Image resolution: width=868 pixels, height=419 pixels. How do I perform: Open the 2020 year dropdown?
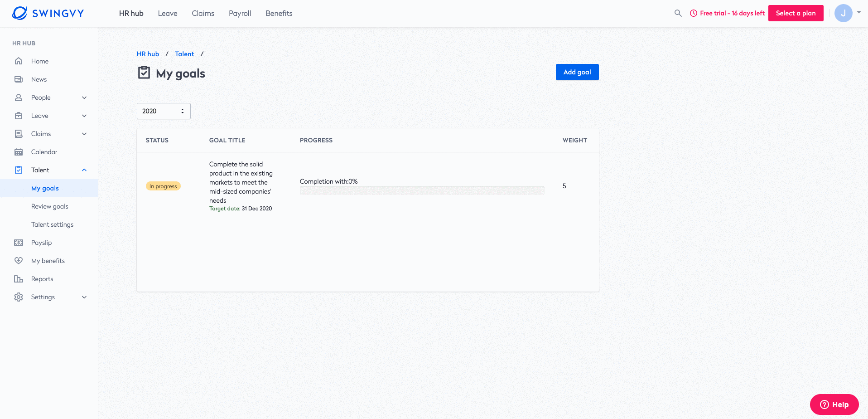164,111
